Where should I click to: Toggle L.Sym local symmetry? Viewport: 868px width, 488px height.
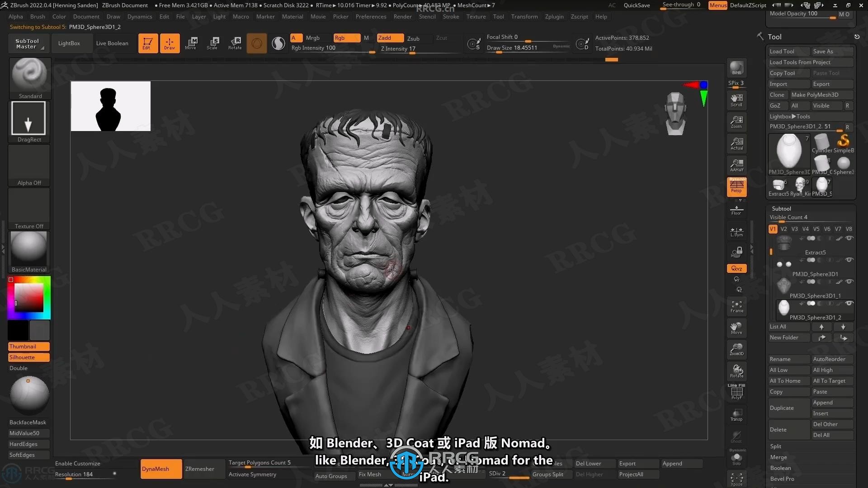[736, 232]
